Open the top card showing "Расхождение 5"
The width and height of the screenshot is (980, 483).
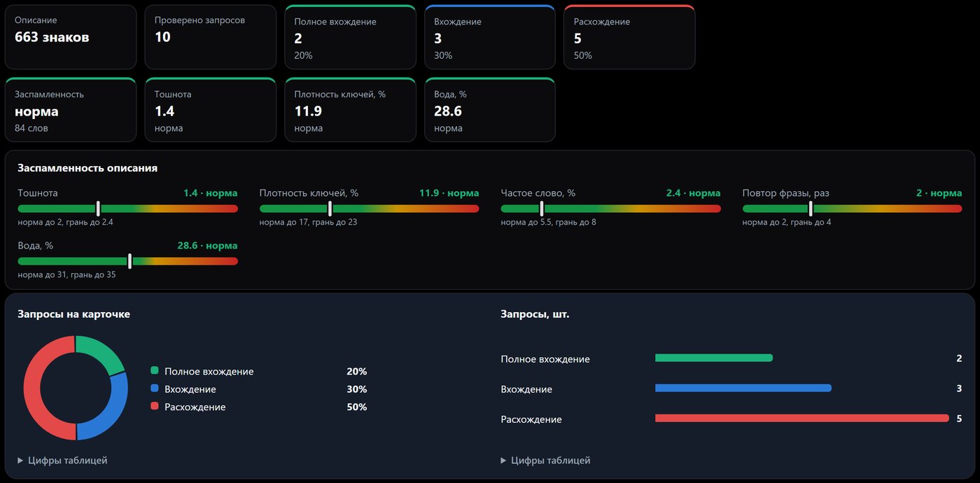point(629,37)
